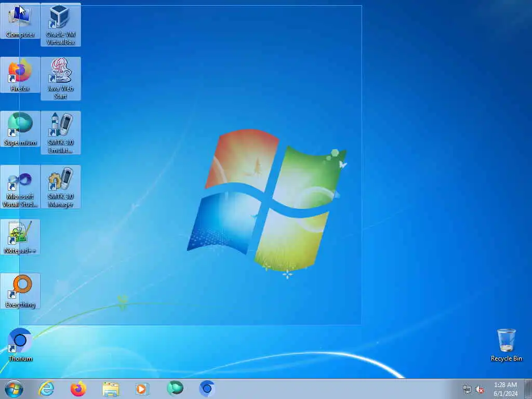Click the network status tray icon
532x399 pixels.
click(x=467, y=389)
